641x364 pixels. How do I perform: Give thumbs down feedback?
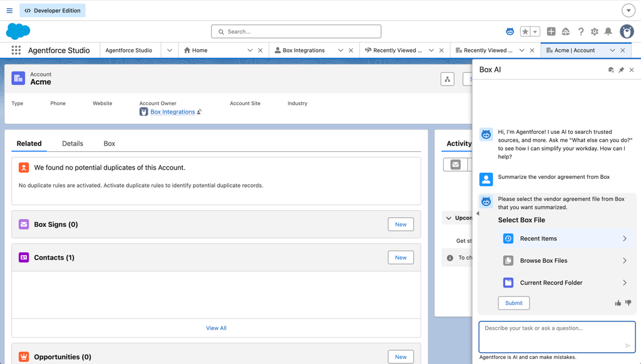click(x=628, y=303)
